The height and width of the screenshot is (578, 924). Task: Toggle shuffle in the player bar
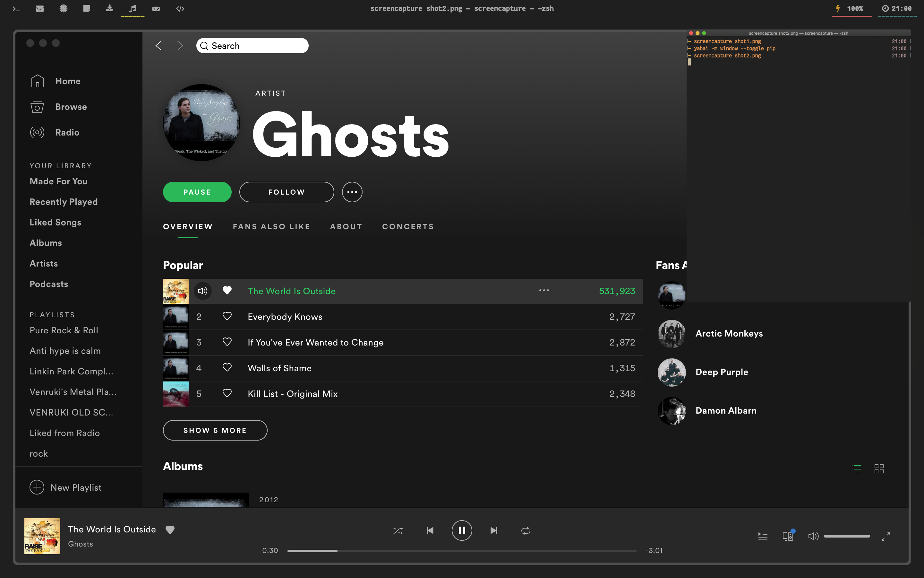tap(398, 530)
